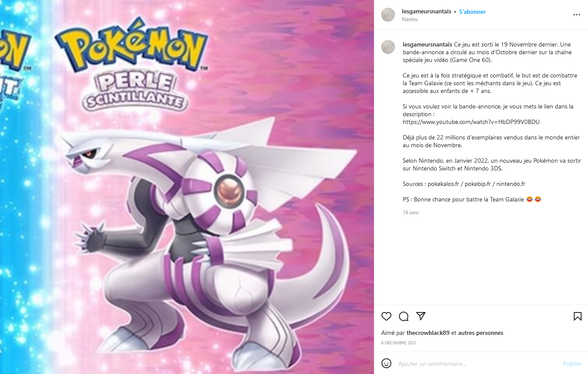Like the post with the heart icon

tap(386, 316)
